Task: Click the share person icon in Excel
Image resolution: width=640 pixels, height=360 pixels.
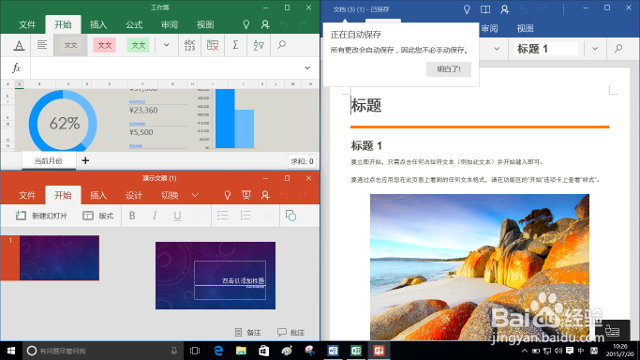Action: (x=265, y=25)
